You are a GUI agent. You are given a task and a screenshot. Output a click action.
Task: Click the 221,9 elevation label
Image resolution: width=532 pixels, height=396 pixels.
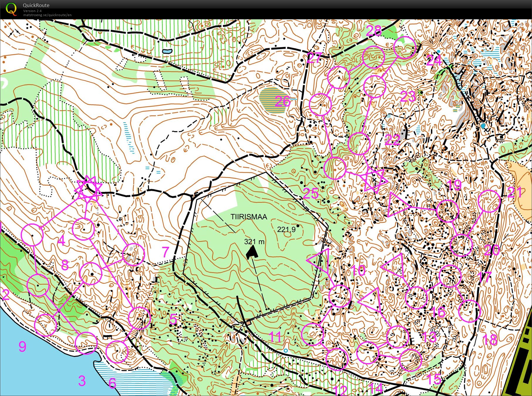click(286, 229)
